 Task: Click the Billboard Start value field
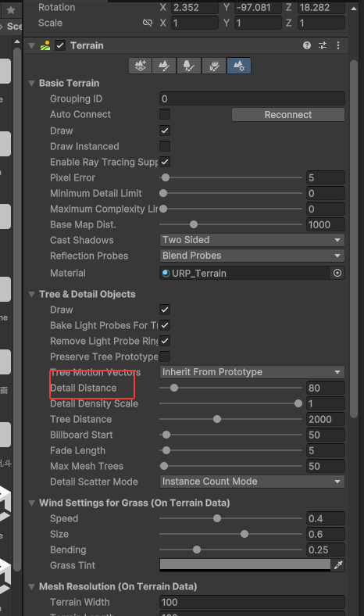click(x=326, y=435)
